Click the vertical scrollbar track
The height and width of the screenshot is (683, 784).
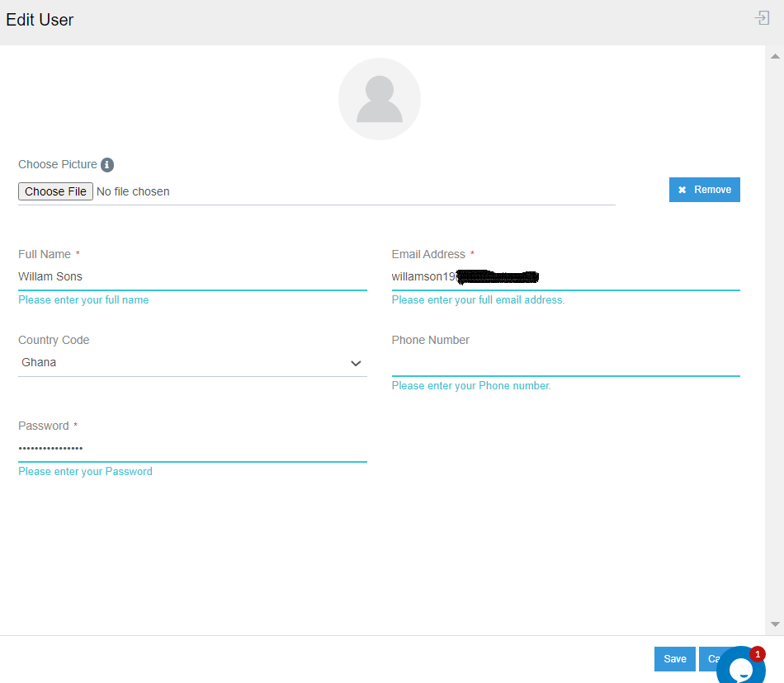tap(775, 330)
